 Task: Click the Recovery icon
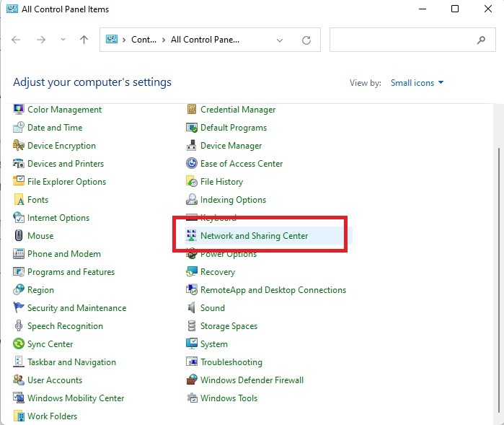coord(192,271)
